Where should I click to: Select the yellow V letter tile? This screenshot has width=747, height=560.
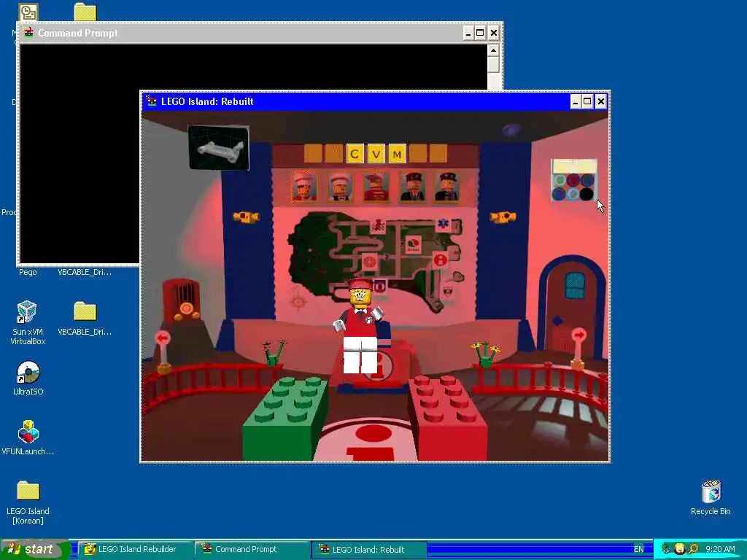click(376, 154)
